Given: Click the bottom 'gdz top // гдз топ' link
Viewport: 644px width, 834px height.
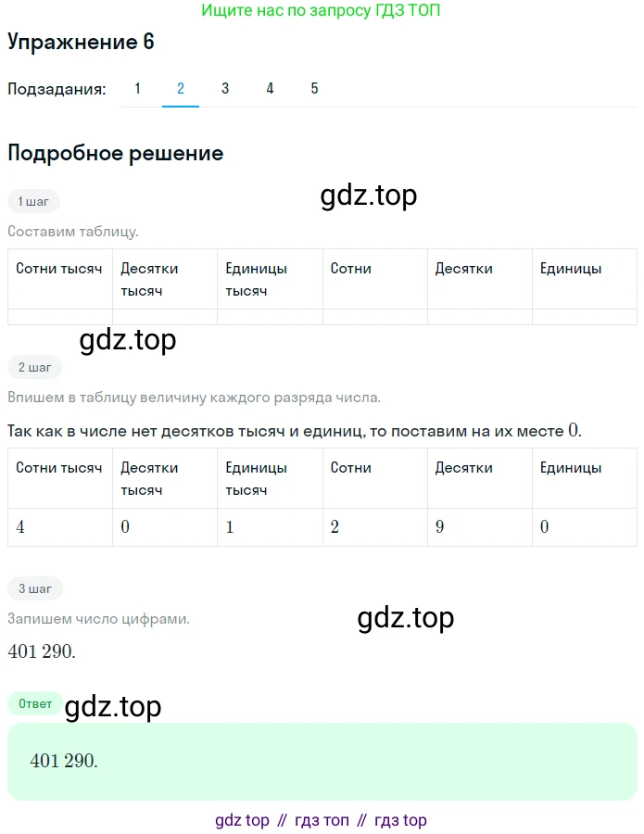Looking at the screenshot, I should 321,820.
